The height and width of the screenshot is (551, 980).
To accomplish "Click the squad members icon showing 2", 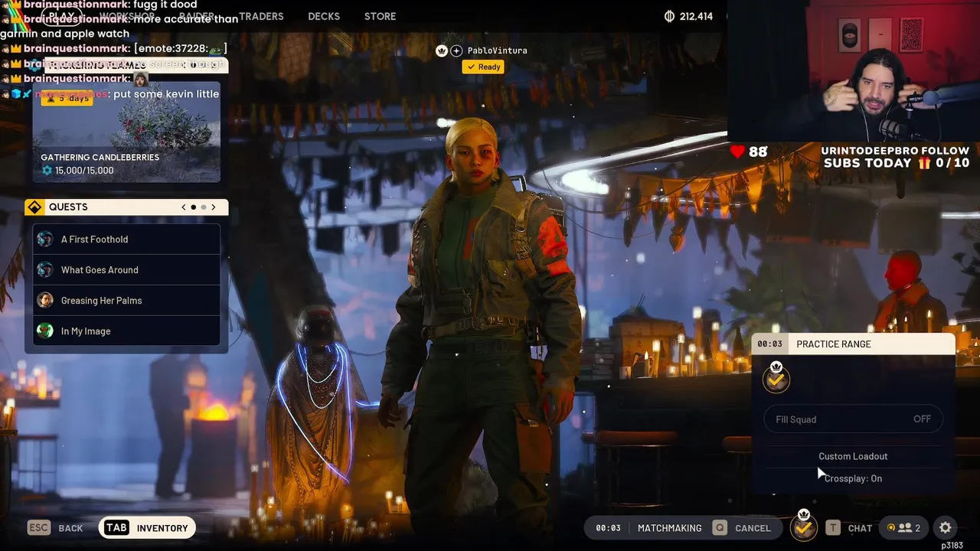I will click(904, 527).
